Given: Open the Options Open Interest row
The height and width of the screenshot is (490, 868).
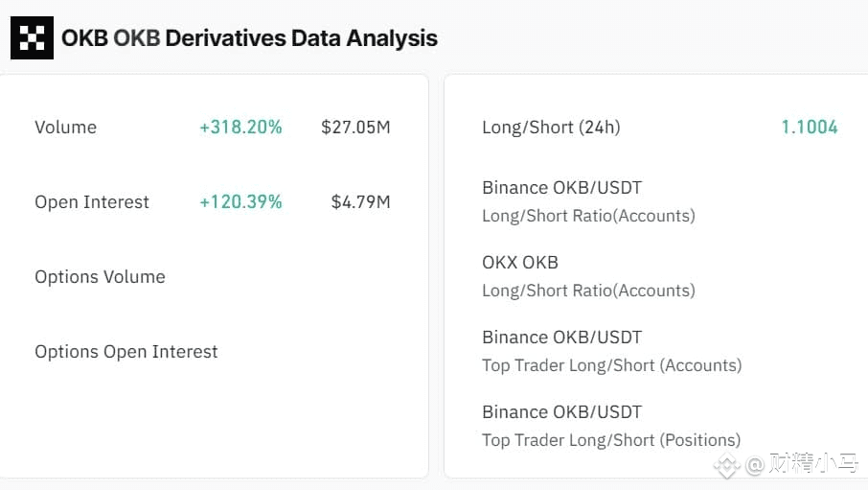Looking at the screenshot, I should pos(126,352).
